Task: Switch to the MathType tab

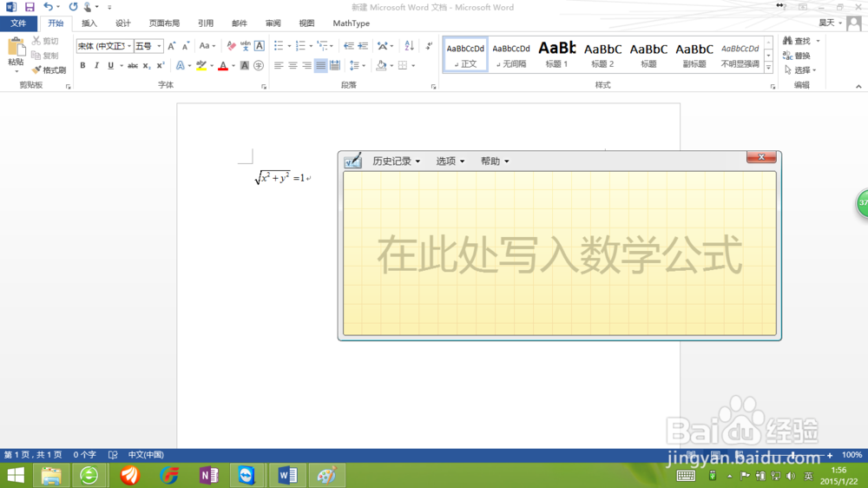Action: pyautogui.click(x=351, y=23)
